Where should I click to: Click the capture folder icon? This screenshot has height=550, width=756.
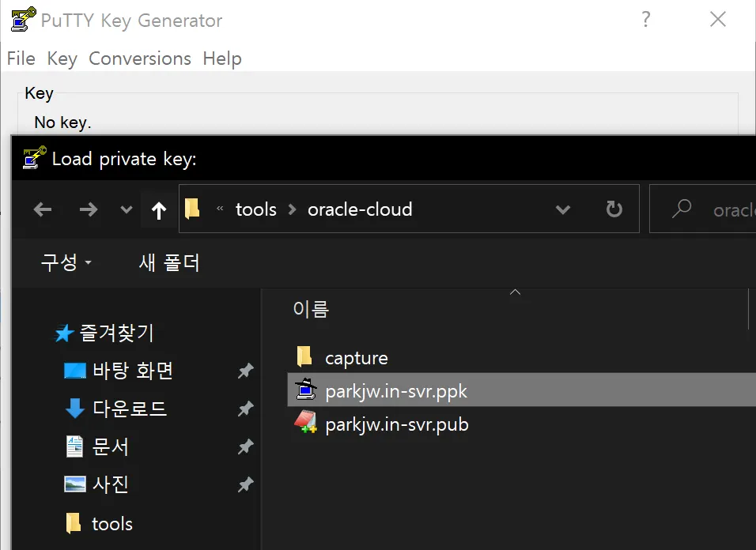[x=304, y=356]
